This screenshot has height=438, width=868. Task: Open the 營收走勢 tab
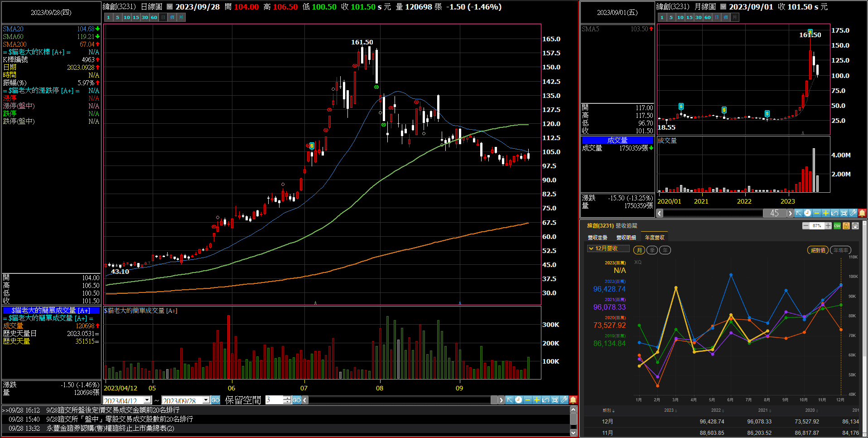coord(598,238)
